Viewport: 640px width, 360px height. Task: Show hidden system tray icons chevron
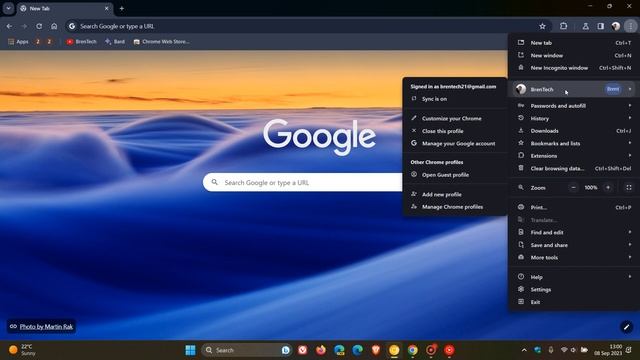click(x=524, y=350)
